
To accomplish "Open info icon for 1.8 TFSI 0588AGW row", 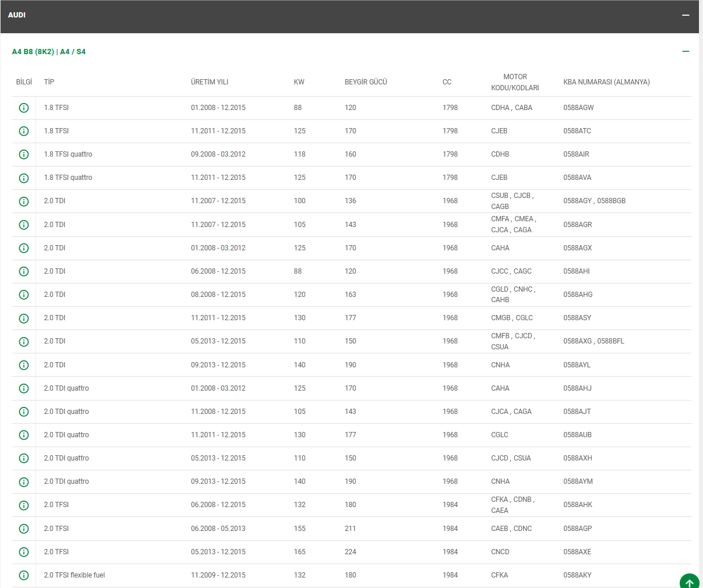I will 24,108.
